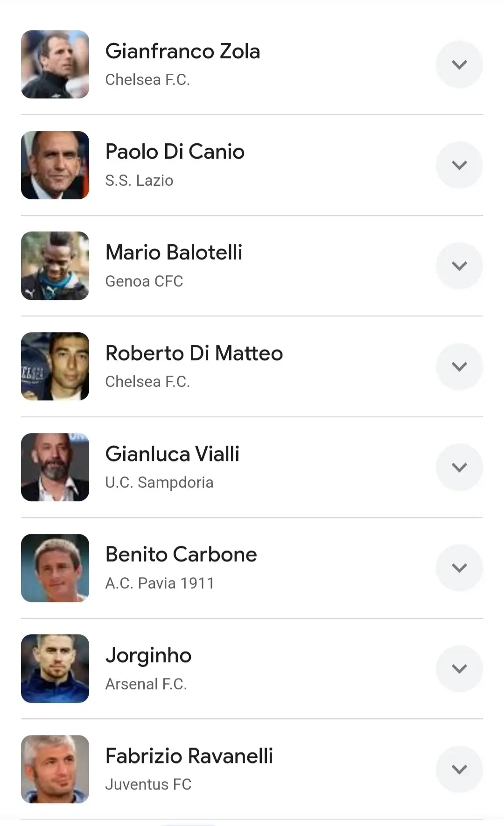Show more about Gianluca Vialli
504x826 pixels.
click(x=459, y=467)
